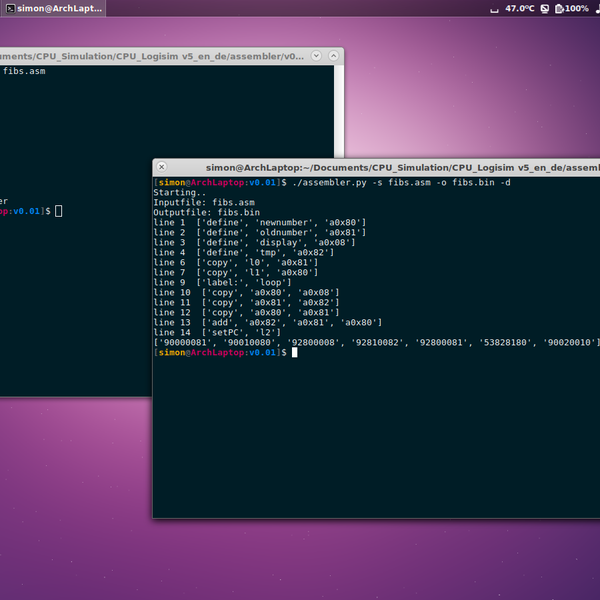This screenshot has height=600, width=600.
Task: Click the prompt cursor in the background terminal
Action: pyautogui.click(x=59, y=211)
